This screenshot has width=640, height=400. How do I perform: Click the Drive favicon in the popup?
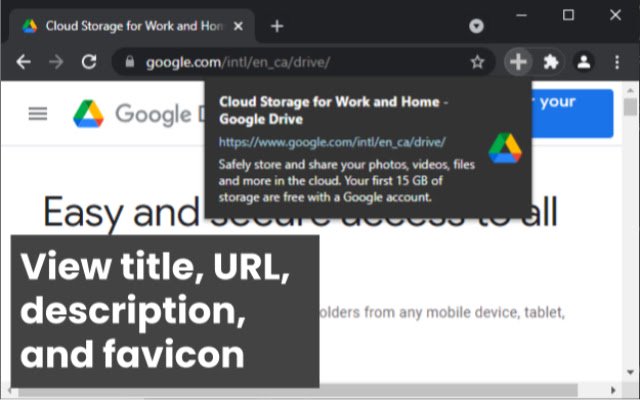tap(505, 148)
